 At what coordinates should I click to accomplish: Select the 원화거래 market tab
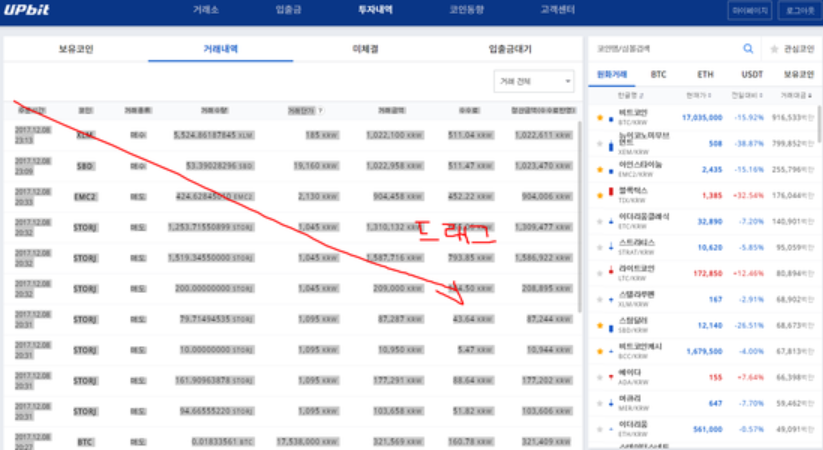point(612,75)
